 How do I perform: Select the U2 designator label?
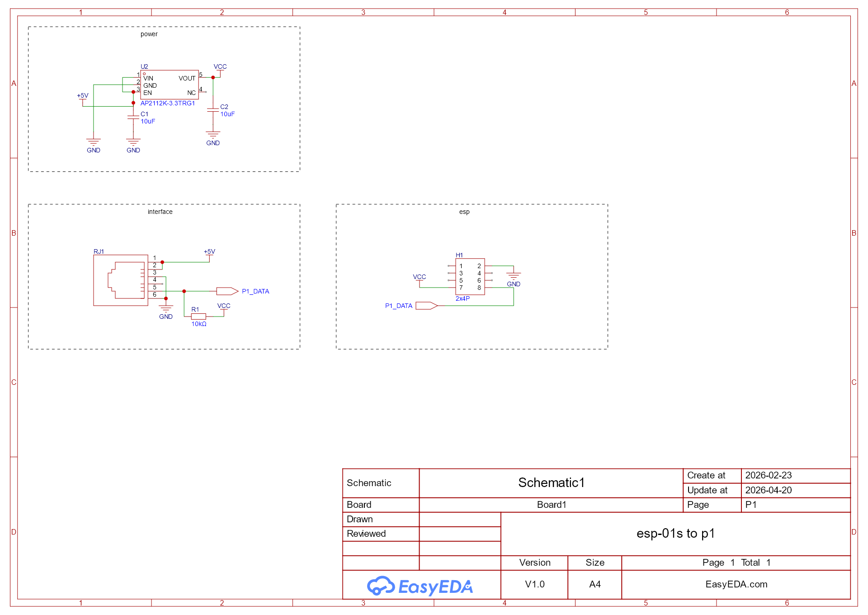pyautogui.click(x=144, y=66)
